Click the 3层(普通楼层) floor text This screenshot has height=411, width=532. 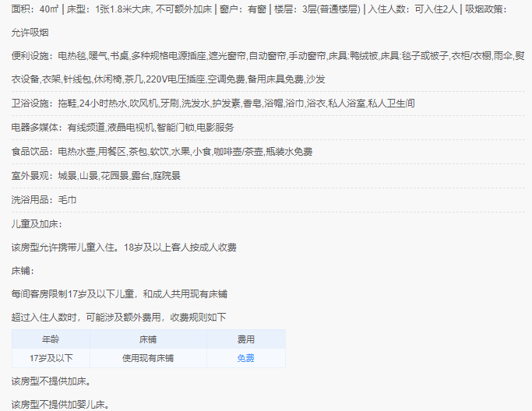[x=331, y=9]
